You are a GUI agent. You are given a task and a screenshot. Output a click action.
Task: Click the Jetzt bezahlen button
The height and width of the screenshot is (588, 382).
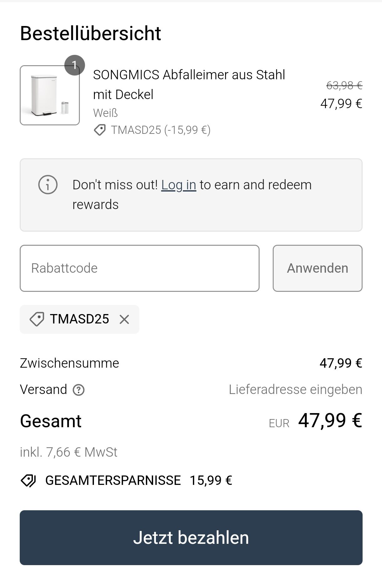click(x=191, y=538)
